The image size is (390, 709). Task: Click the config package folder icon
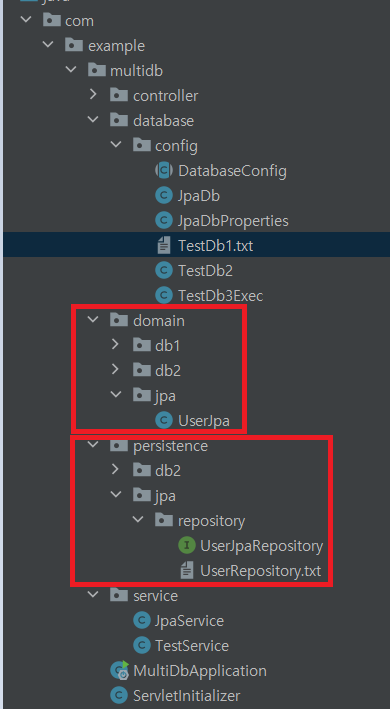pos(141,145)
